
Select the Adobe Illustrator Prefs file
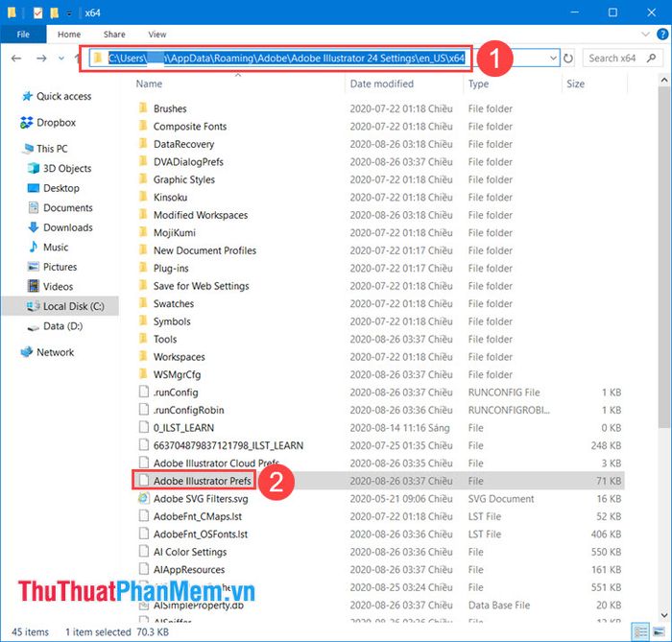[x=202, y=481]
